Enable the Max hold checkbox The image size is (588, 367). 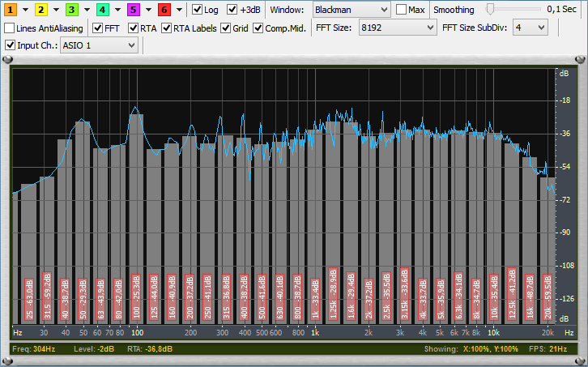click(x=402, y=10)
